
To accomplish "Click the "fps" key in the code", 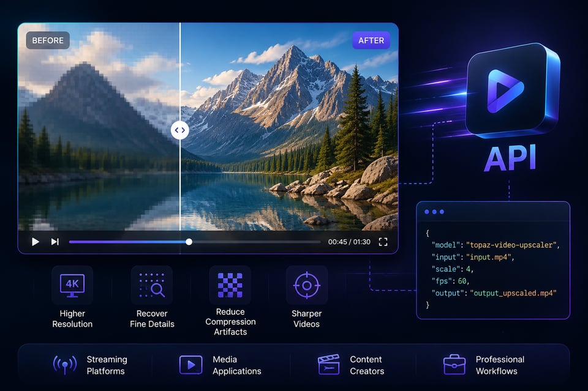I will tap(442, 281).
